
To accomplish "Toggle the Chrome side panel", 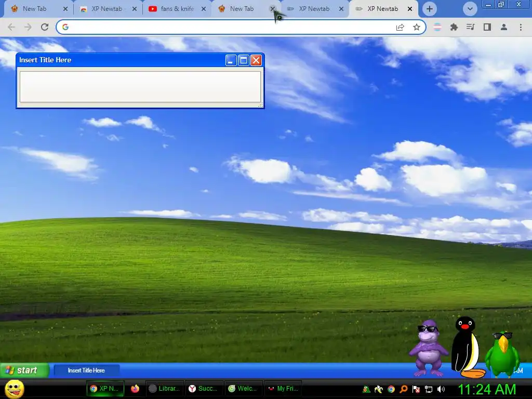I will click(x=487, y=27).
